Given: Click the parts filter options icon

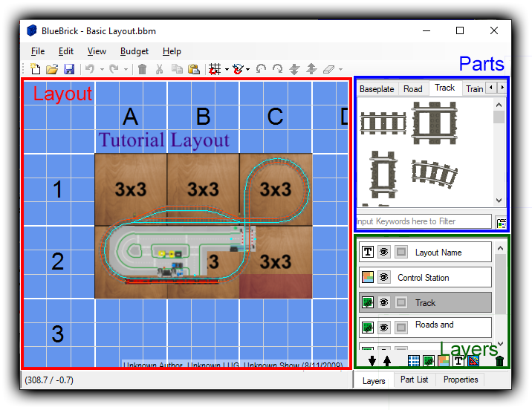Looking at the screenshot, I should point(501,223).
